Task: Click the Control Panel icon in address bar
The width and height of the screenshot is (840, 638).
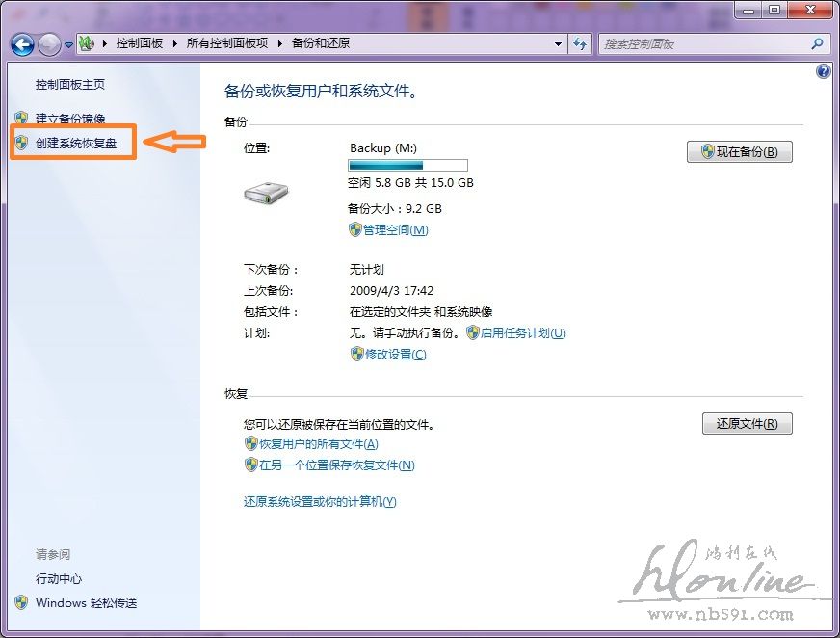Action: point(87,43)
